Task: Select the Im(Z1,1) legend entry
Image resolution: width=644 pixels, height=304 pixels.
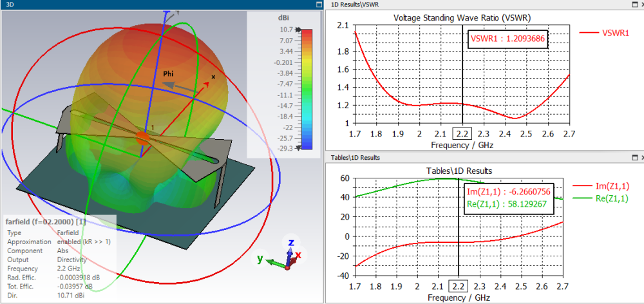Action: (601, 187)
